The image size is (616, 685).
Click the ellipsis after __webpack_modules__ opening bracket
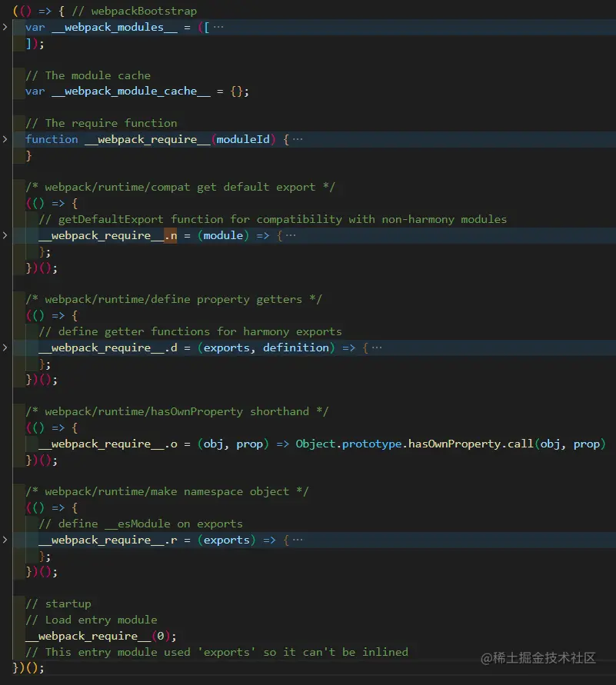(x=218, y=27)
